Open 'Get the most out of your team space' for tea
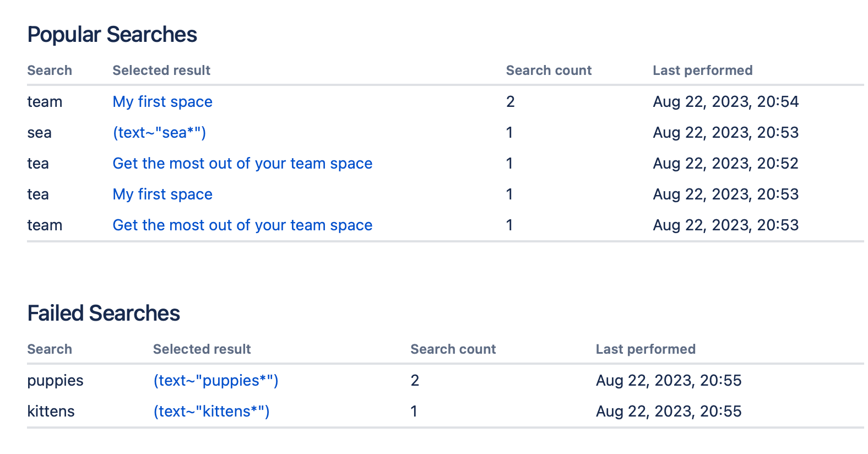Viewport: 868px width, 454px height. 242,164
